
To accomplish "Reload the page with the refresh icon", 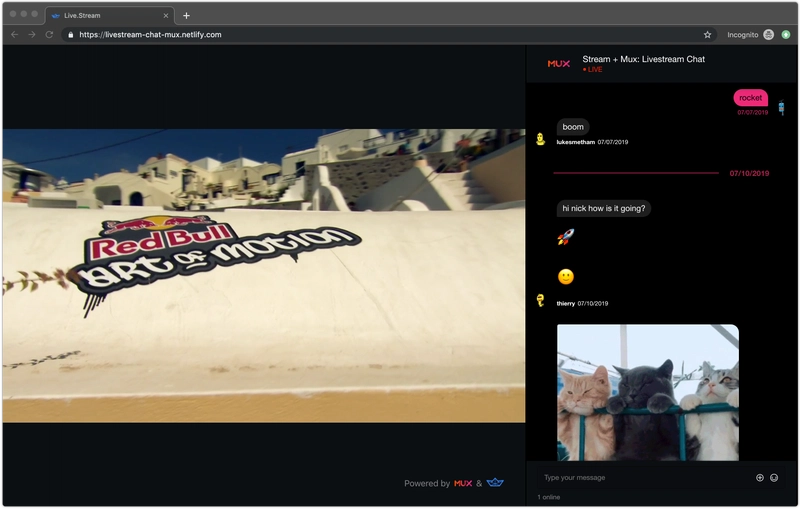I will click(x=49, y=35).
